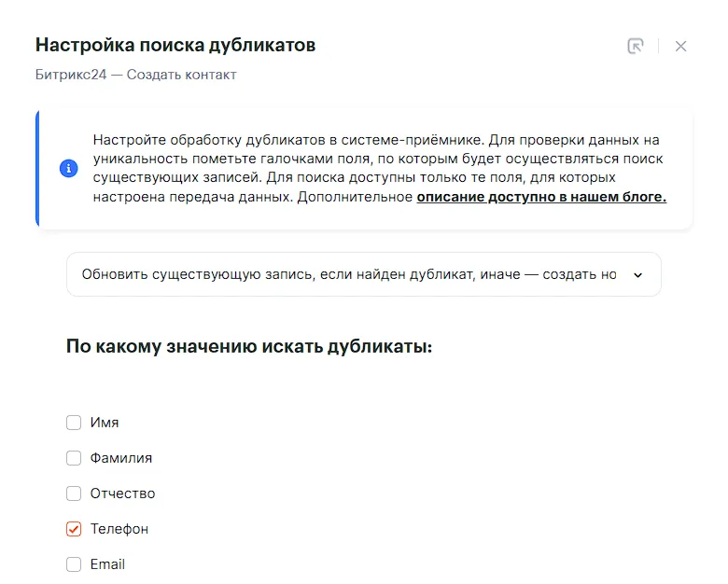This screenshot has width=728, height=584.
Task: Click the blue info icon
Action: 68,169
